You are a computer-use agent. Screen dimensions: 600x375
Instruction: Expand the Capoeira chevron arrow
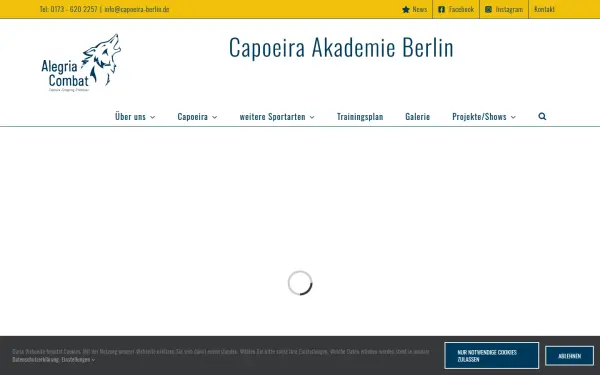pyautogui.click(x=214, y=117)
